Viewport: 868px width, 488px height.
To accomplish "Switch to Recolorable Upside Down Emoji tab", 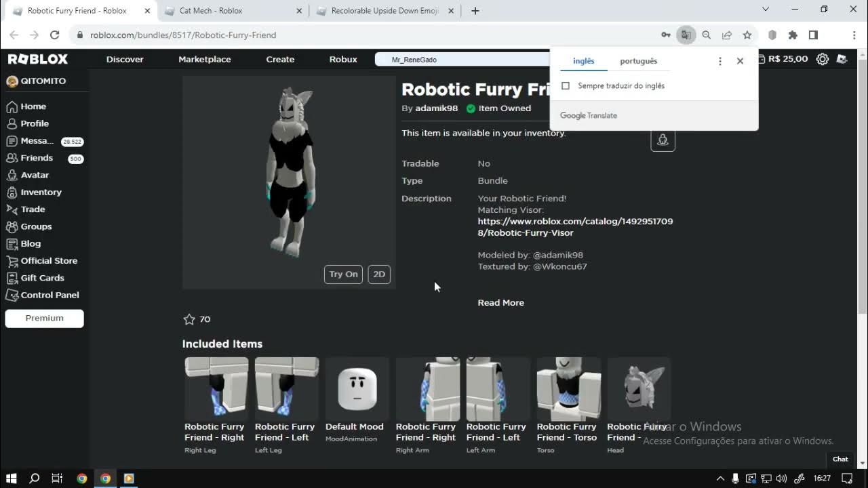I will click(386, 11).
